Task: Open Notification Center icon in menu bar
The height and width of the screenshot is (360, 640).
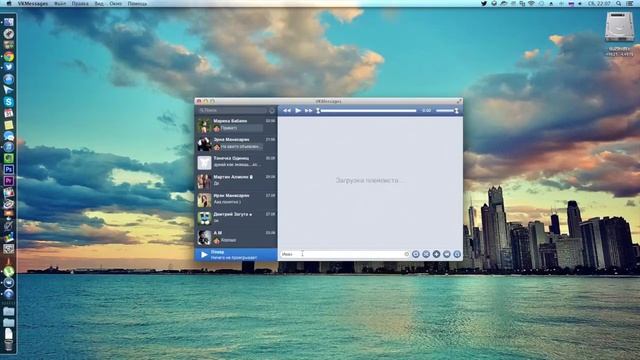Action: coord(630,3)
